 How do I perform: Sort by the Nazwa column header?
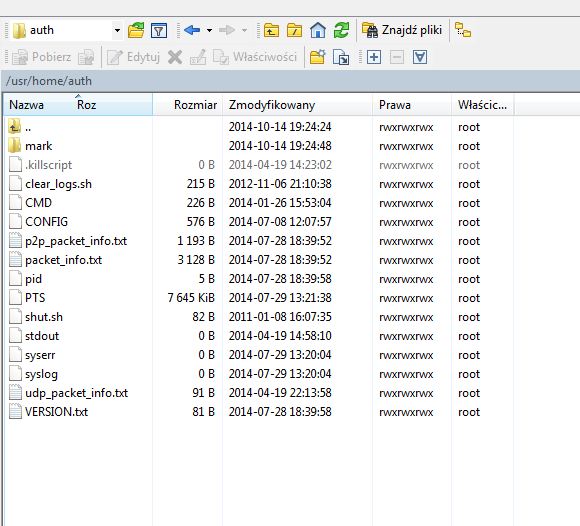coord(27,105)
